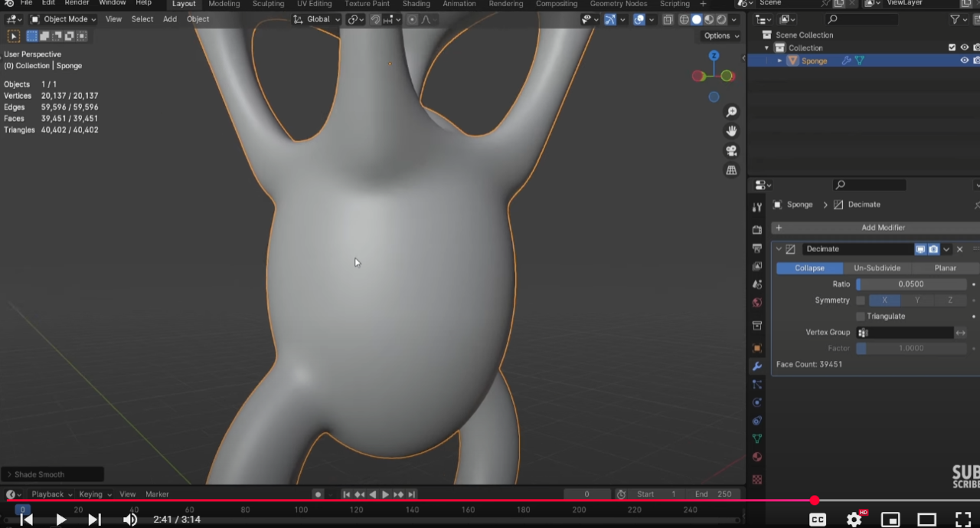The image size is (980, 528).
Task: Click the End frame input field
Action: click(713, 494)
